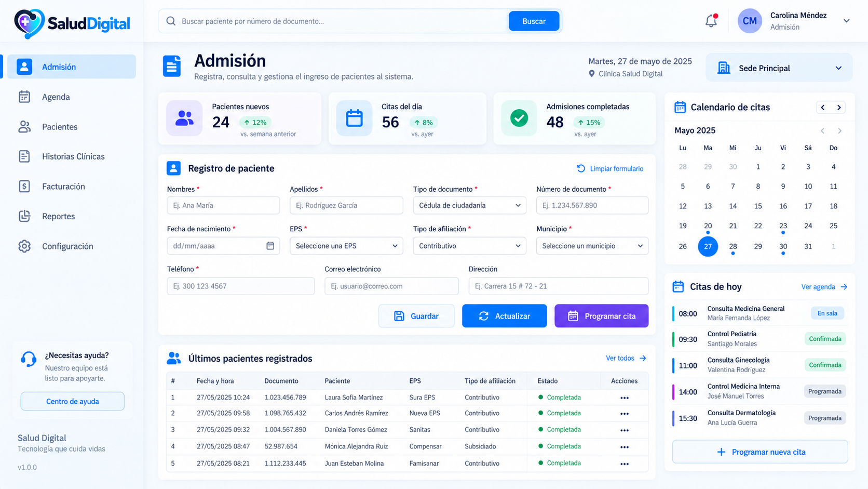Open actions menu for Juan Esteban Molina
Viewport: 868px width, 489px height.
[624, 464]
